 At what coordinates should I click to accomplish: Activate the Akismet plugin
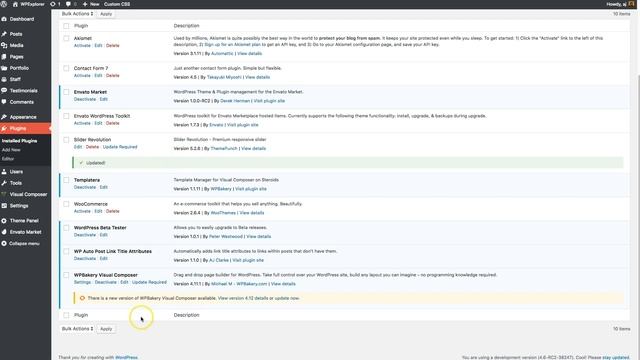(82, 46)
